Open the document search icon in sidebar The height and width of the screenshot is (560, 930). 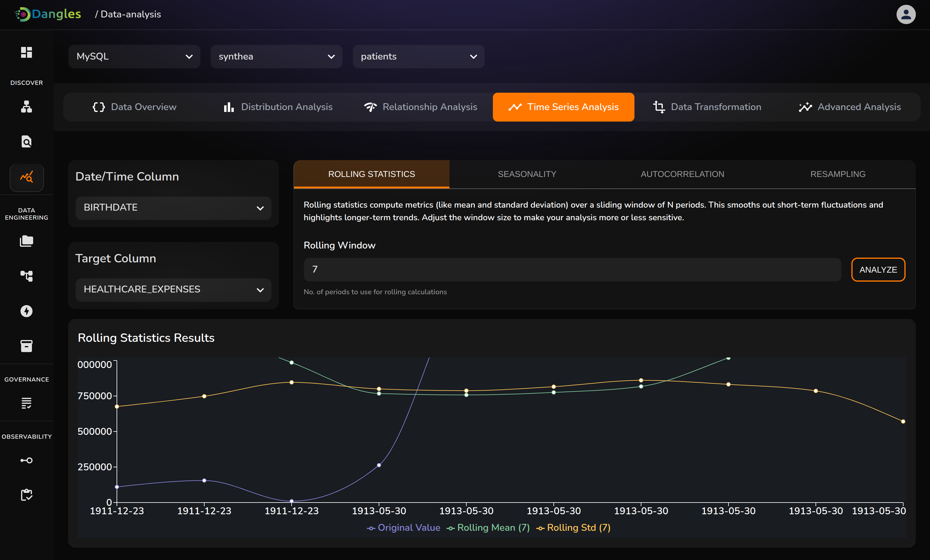click(27, 141)
